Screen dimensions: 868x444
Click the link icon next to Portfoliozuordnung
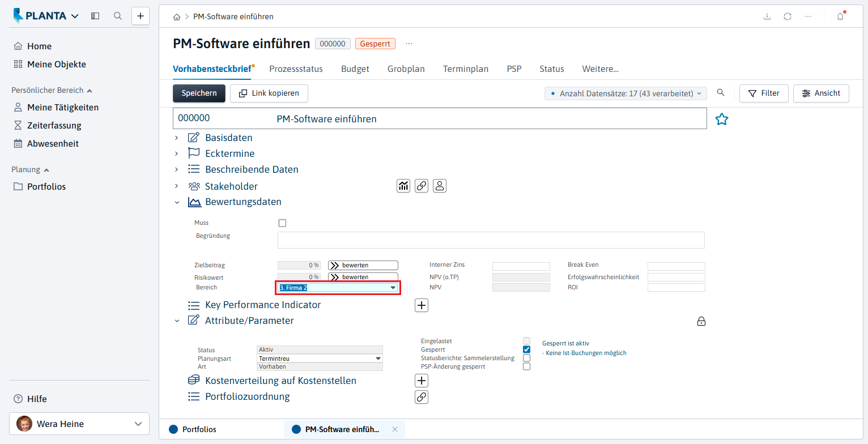[422, 397]
